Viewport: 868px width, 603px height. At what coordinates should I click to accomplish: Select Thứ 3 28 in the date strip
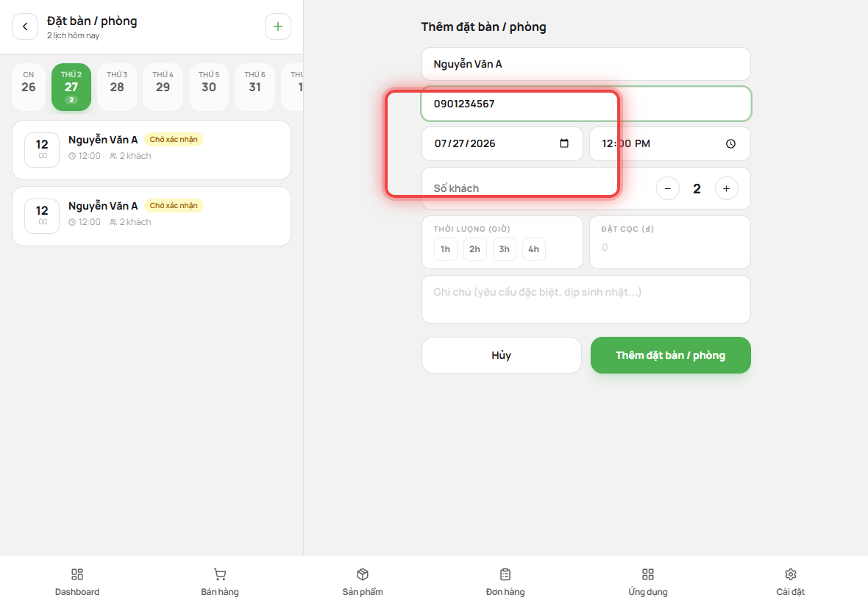point(117,87)
